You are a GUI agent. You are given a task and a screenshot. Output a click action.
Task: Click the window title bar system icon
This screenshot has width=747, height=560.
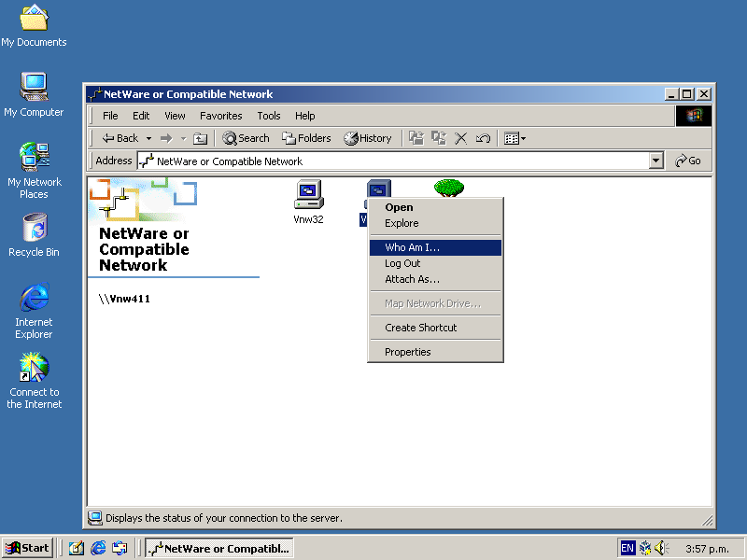(95, 94)
